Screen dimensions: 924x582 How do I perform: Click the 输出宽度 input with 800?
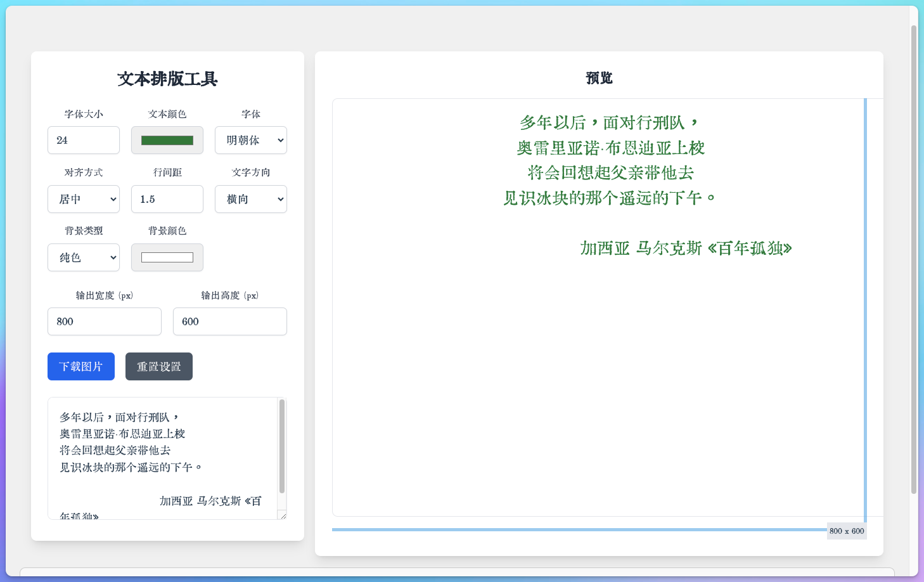pyautogui.click(x=105, y=321)
